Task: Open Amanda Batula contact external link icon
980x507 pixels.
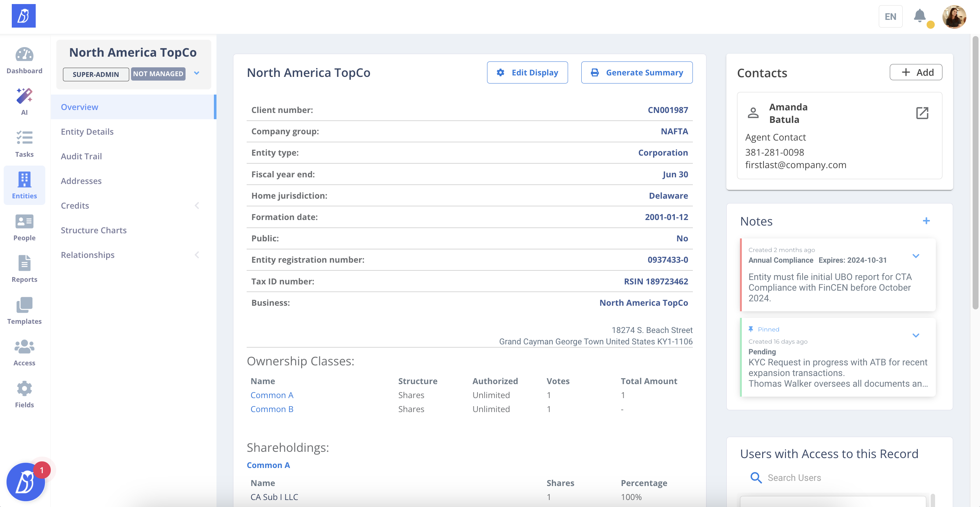Action: point(922,113)
